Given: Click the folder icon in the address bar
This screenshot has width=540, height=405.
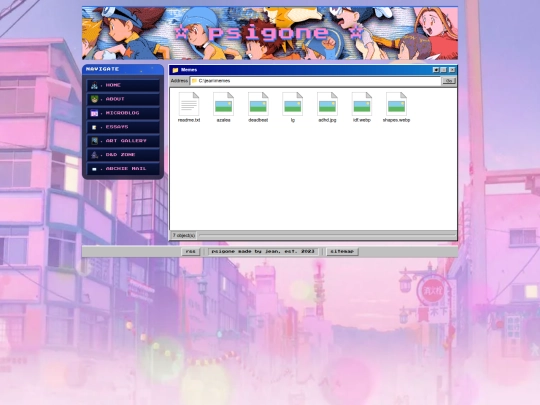Looking at the screenshot, I should (x=194, y=81).
